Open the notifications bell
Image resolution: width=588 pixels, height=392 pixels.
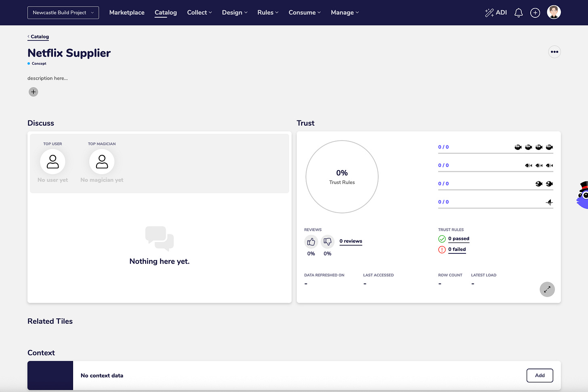click(519, 13)
